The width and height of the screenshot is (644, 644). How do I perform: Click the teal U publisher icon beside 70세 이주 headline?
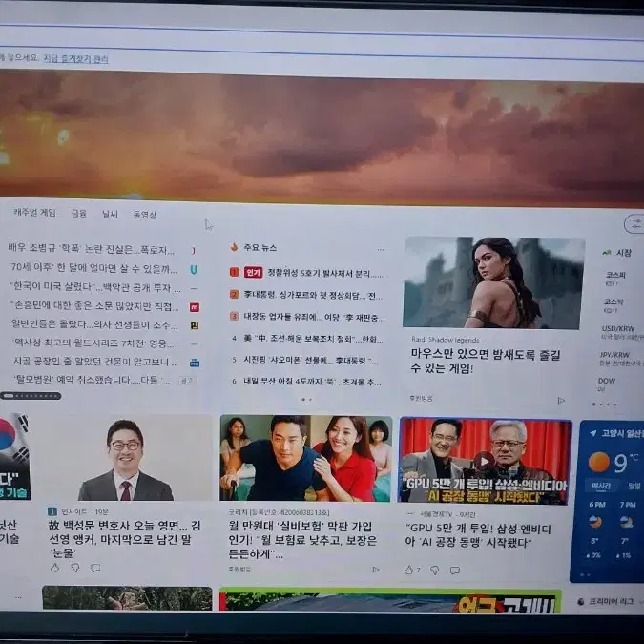tap(194, 269)
